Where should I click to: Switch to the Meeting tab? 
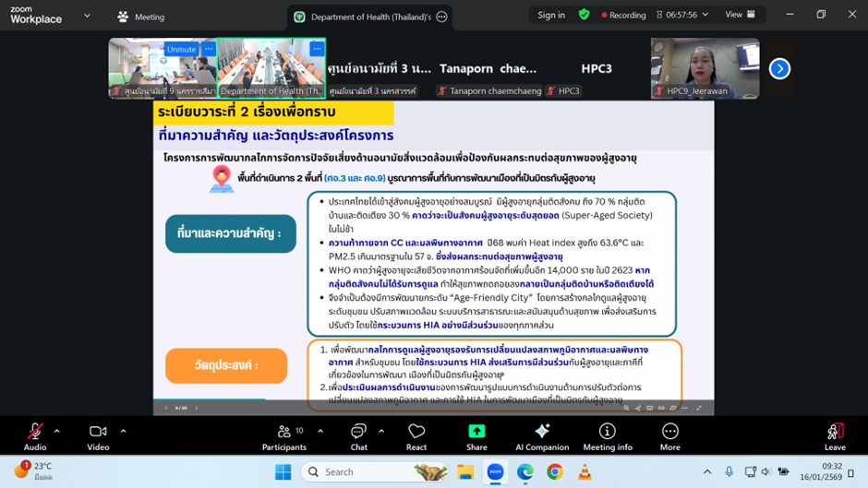140,17
